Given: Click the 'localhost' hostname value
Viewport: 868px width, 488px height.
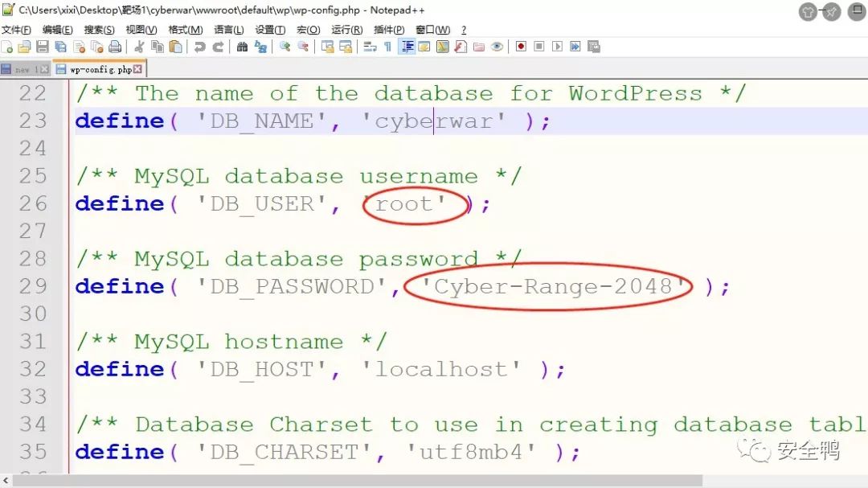Looking at the screenshot, I should coord(441,370).
